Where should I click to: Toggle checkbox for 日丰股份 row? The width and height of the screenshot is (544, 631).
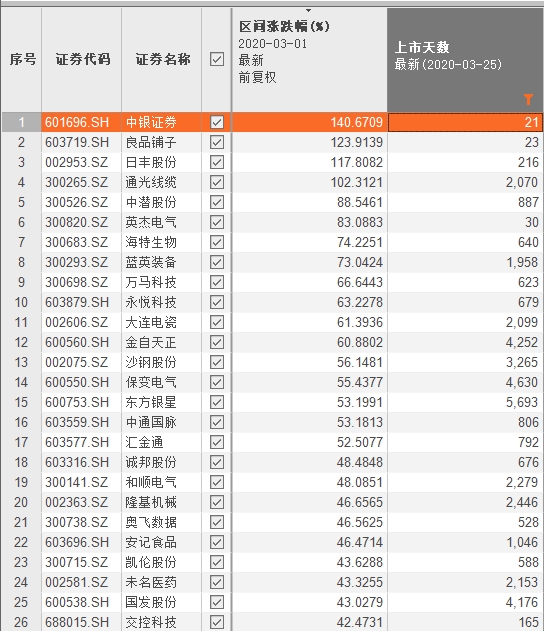point(217,162)
